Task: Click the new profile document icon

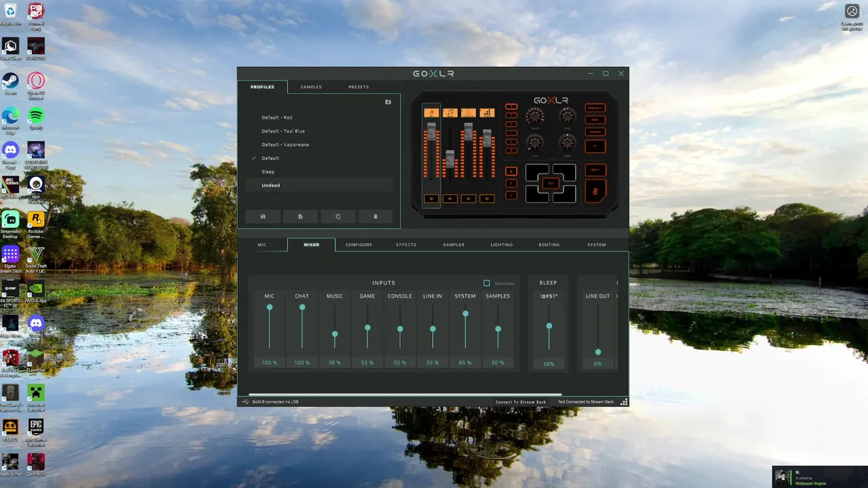Action: point(300,216)
